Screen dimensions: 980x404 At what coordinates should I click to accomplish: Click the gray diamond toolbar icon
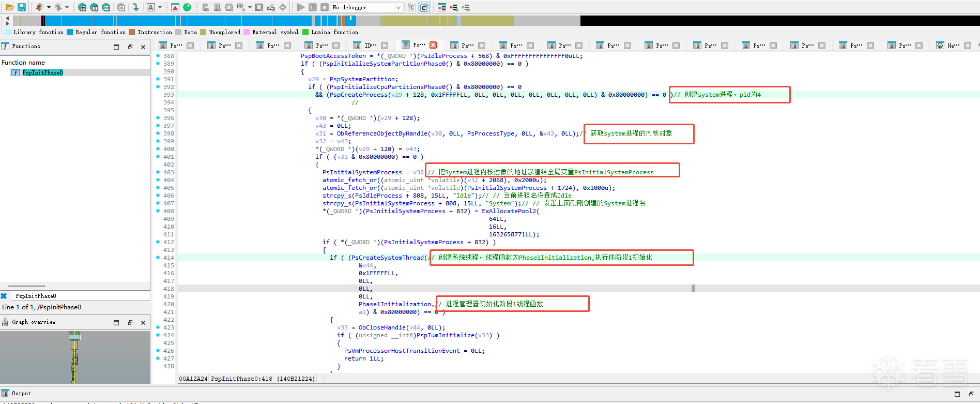coord(283,7)
